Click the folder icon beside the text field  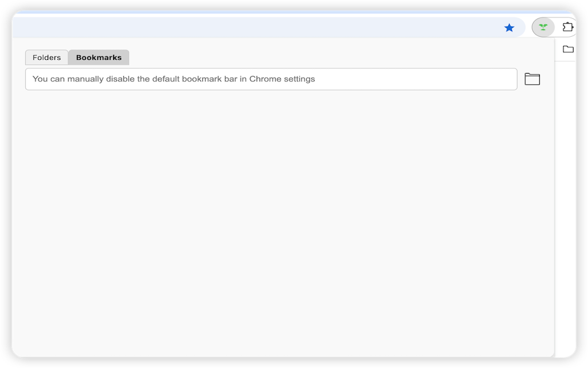coord(532,79)
